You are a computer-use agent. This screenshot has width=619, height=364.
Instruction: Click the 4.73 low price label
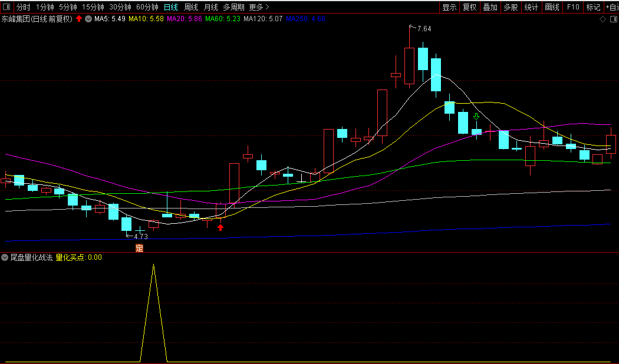[141, 237]
